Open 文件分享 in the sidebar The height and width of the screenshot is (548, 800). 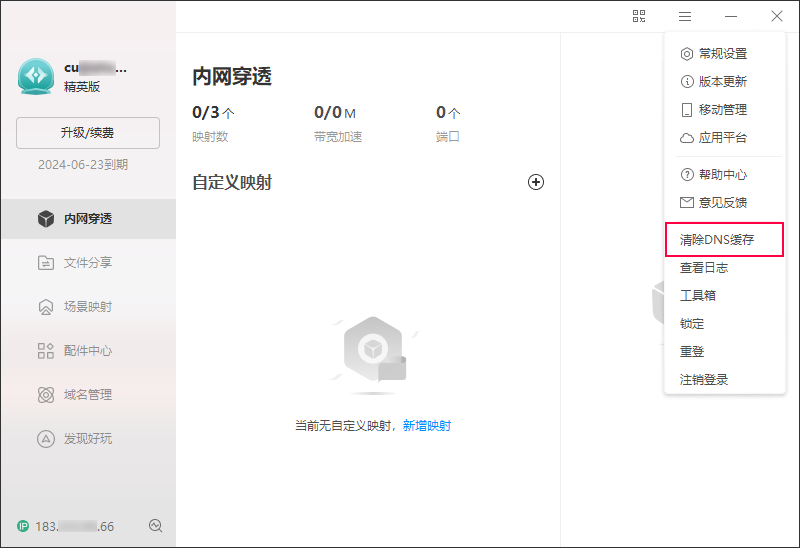click(87, 263)
